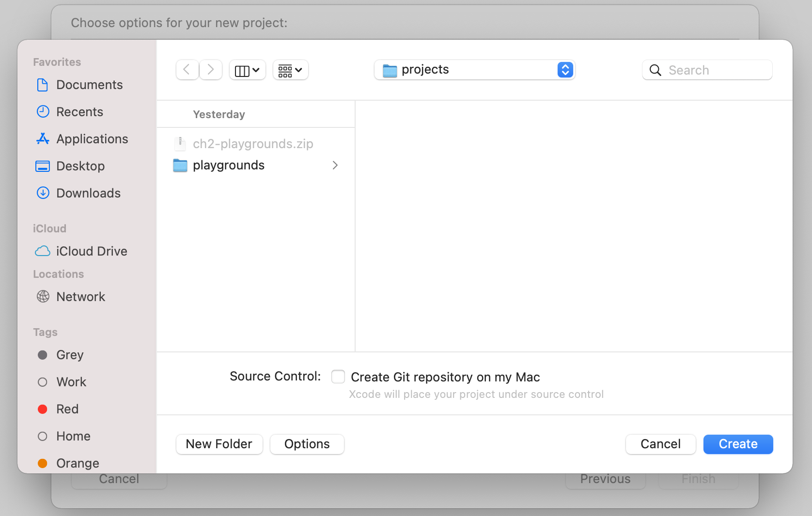Select iCloud Drive in the sidebar
The image size is (812, 516).
(92, 251)
